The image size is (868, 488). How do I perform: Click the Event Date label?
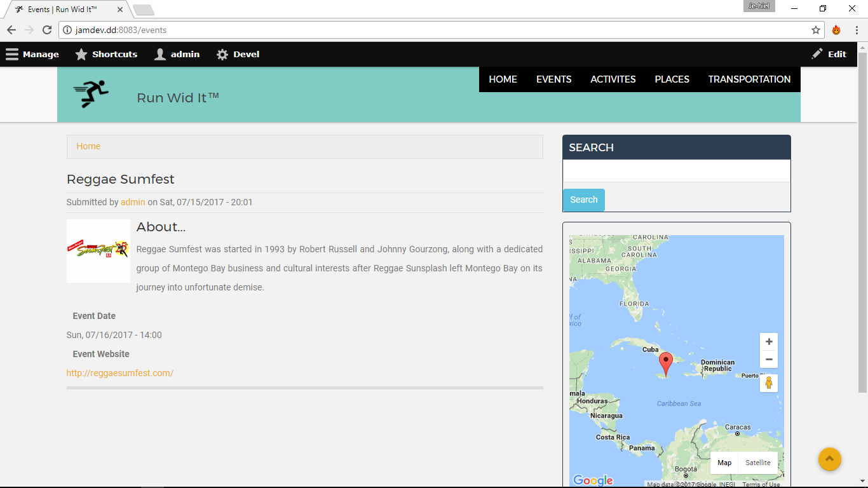point(94,316)
